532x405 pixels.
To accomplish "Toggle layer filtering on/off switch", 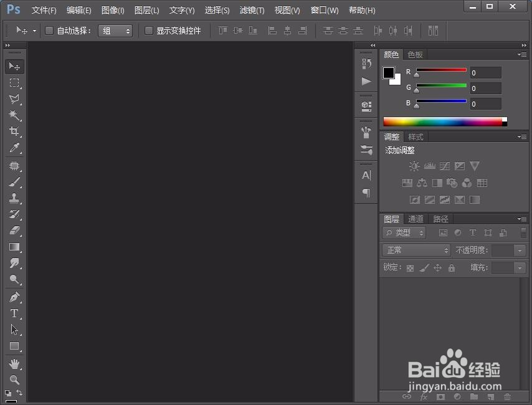I will 523,232.
